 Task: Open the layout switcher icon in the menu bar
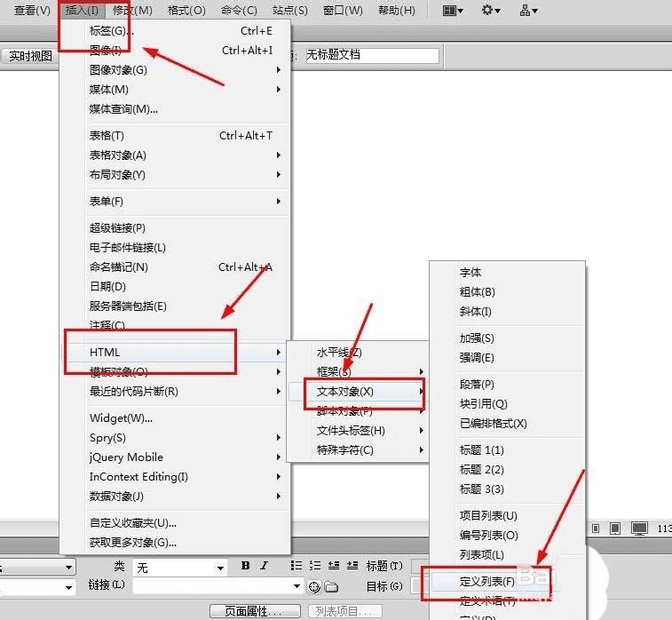click(x=452, y=11)
